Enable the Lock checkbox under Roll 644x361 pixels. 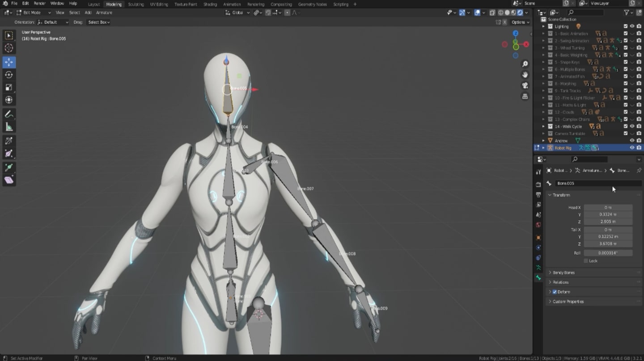click(x=586, y=261)
